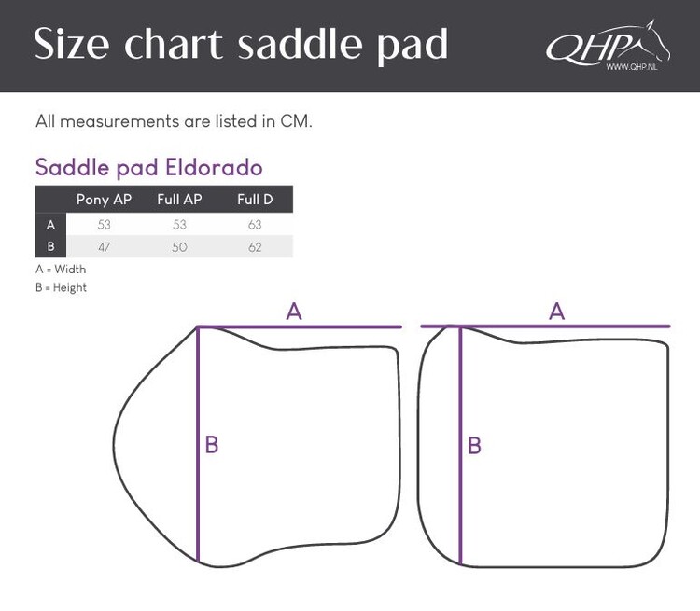Viewport: 700px width, 611px height.
Task: Click the row B label cell
Action: pyautogui.click(x=51, y=246)
